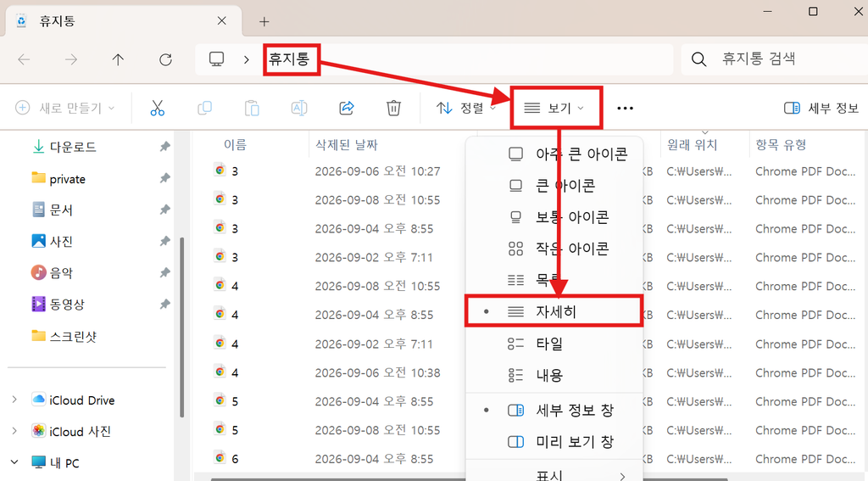The image size is (868, 481).
Task: Select iCloud Drive in the sidebar
Action: click(x=73, y=400)
